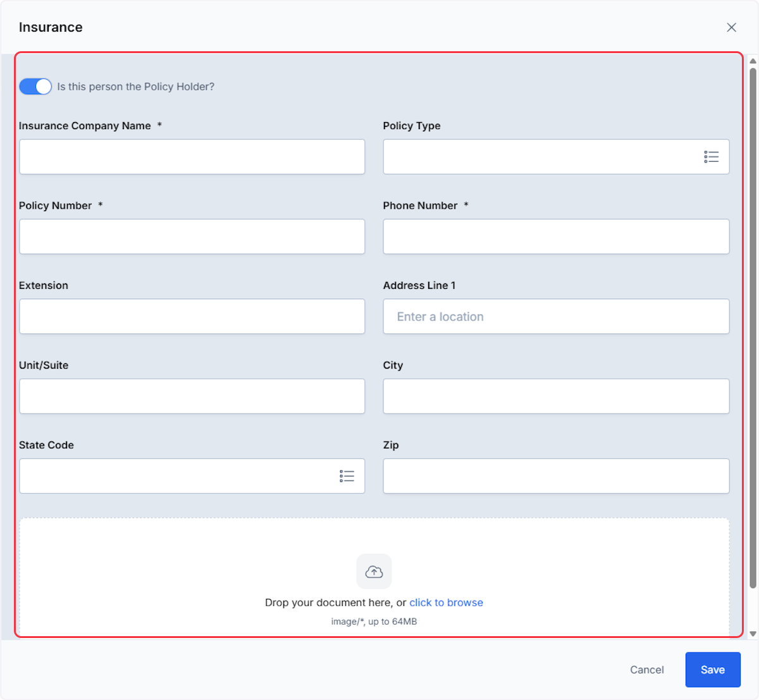Click the scrollbar down arrow
Screen dimensions: 759x700
[x=753, y=634]
